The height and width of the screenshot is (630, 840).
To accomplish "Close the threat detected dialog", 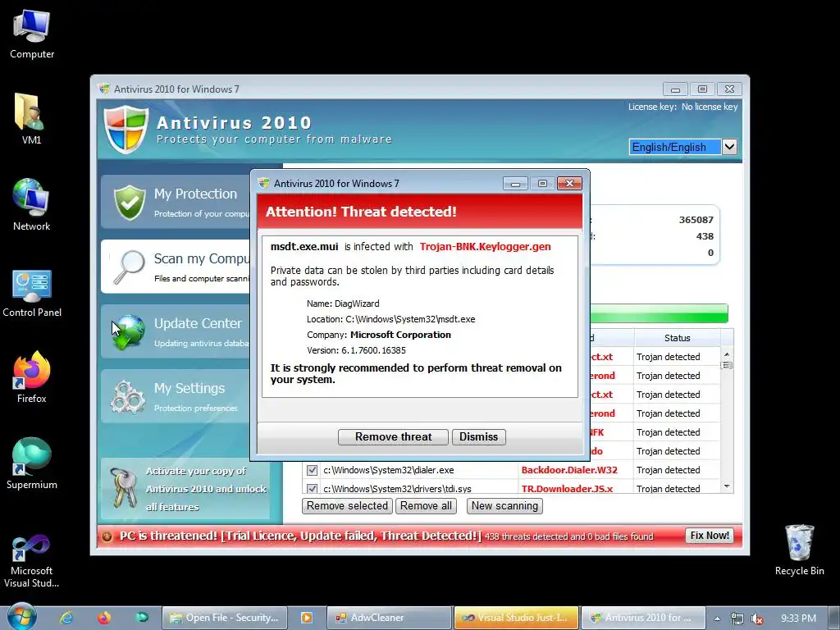I will click(x=569, y=183).
